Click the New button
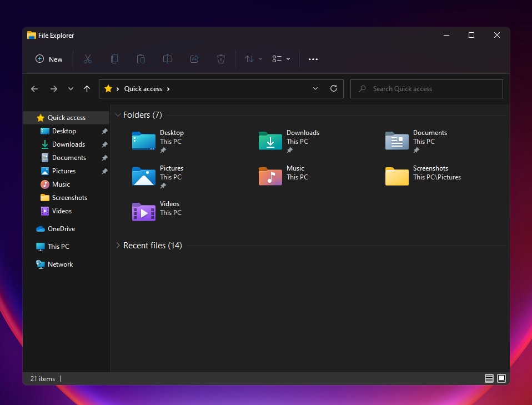 point(49,59)
